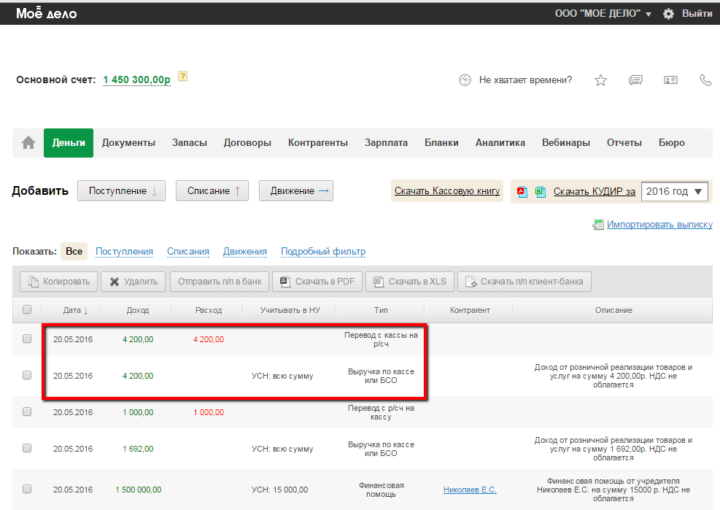Click the Моё дело logo
Viewport: 720px width, 510px height.
point(46,13)
